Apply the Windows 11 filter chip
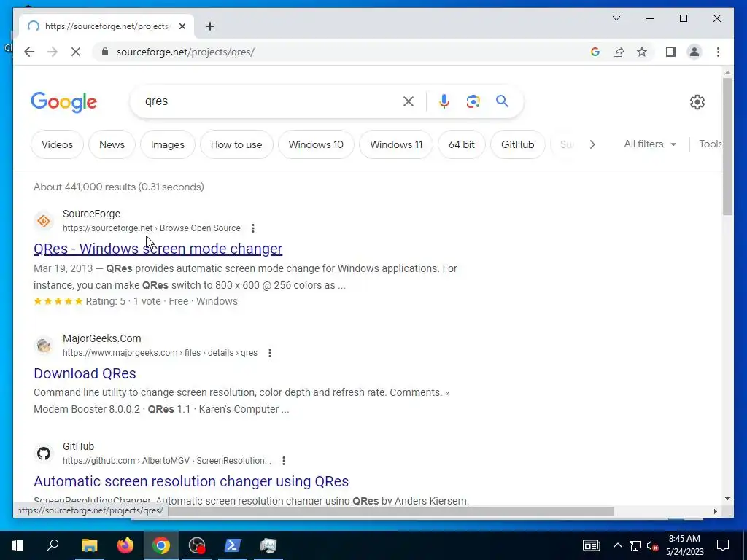Viewport: 747px width, 560px height. click(396, 144)
